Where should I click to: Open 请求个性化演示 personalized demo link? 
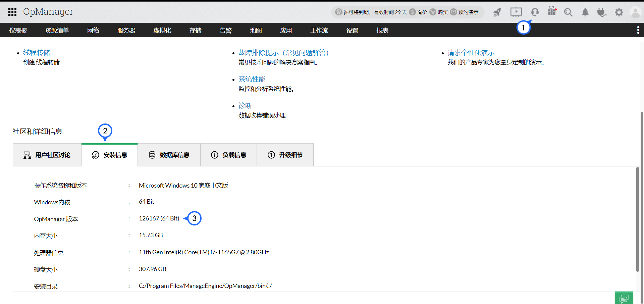(x=471, y=53)
